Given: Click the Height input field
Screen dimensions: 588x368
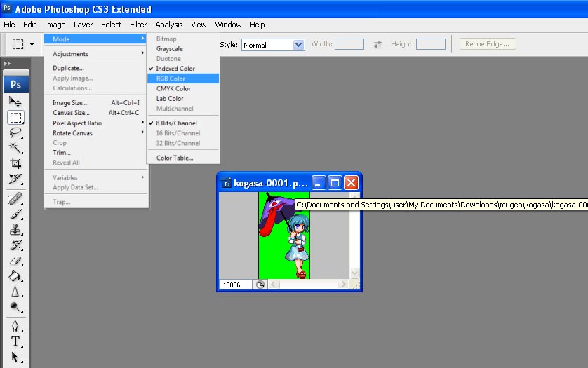Looking at the screenshot, I should (431, 44).
